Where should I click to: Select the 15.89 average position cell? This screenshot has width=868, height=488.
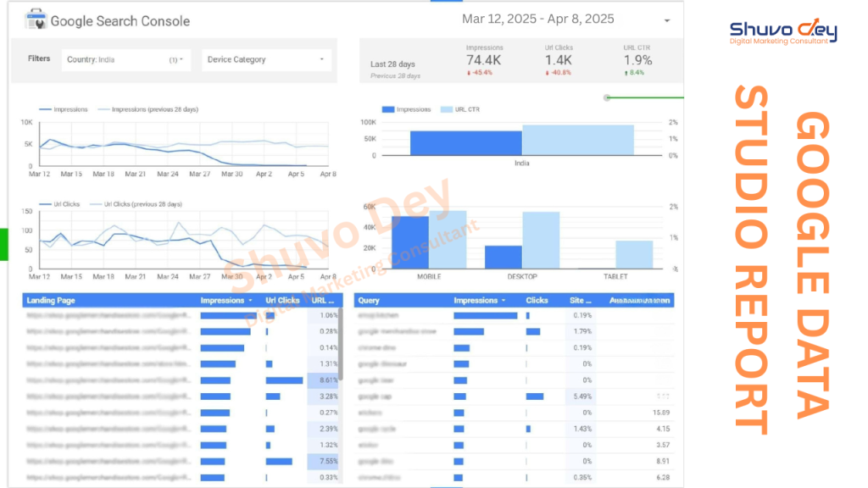click(x=661, y=413)
